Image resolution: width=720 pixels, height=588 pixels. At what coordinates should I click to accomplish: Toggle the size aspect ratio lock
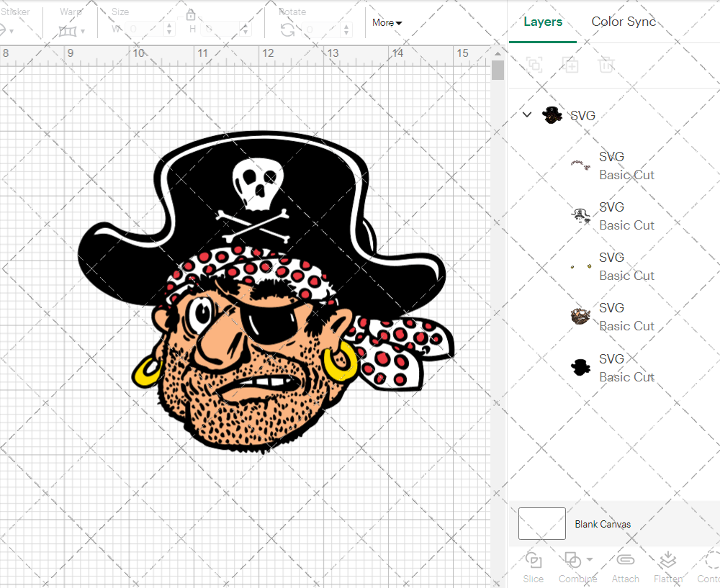click(191, 15)
